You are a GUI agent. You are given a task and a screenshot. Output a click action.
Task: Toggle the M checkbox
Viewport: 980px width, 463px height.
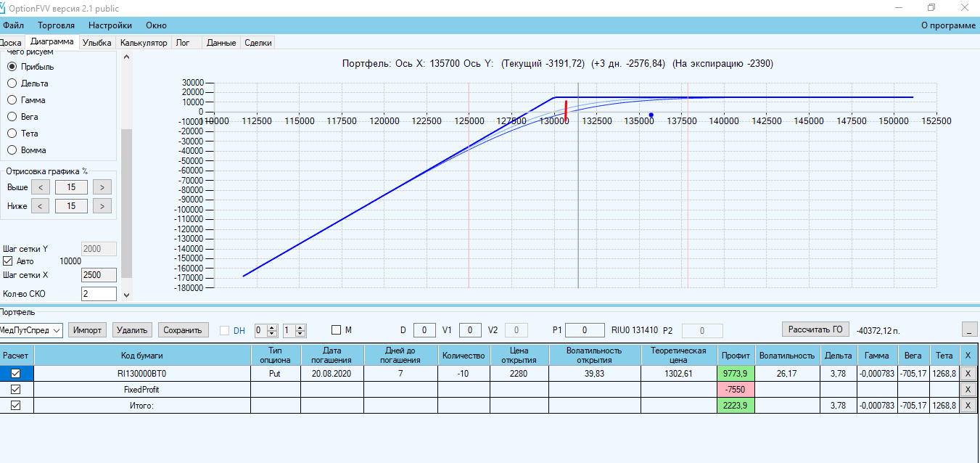click(x=336, y=329)
